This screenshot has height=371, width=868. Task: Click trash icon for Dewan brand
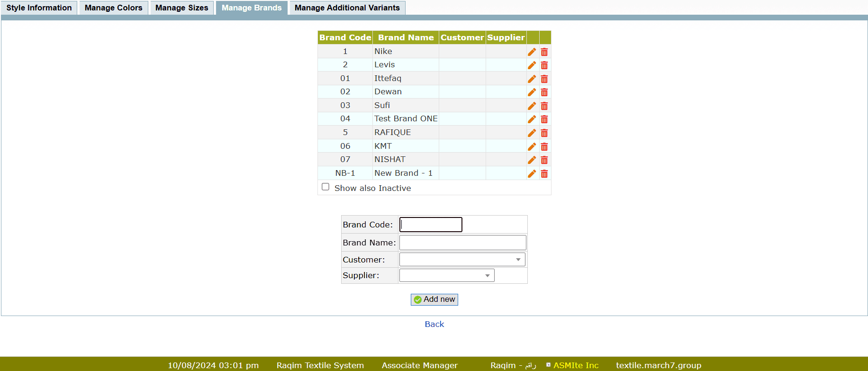[x=544, y=92]
